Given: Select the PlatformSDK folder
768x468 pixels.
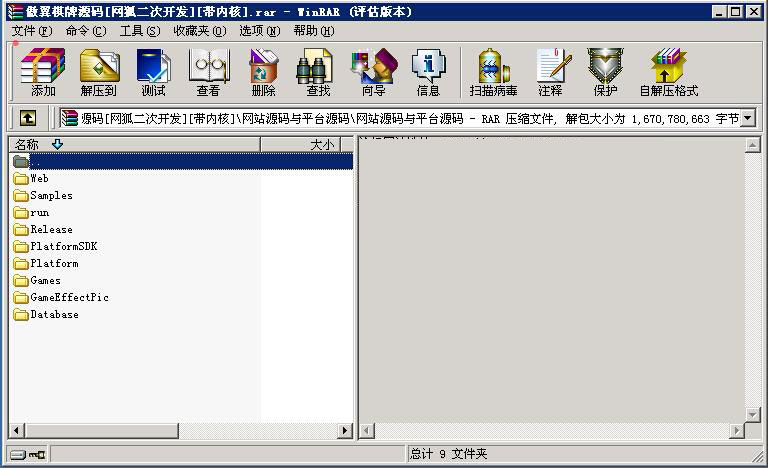Looking at the screenshot, I should coord(63,246).
